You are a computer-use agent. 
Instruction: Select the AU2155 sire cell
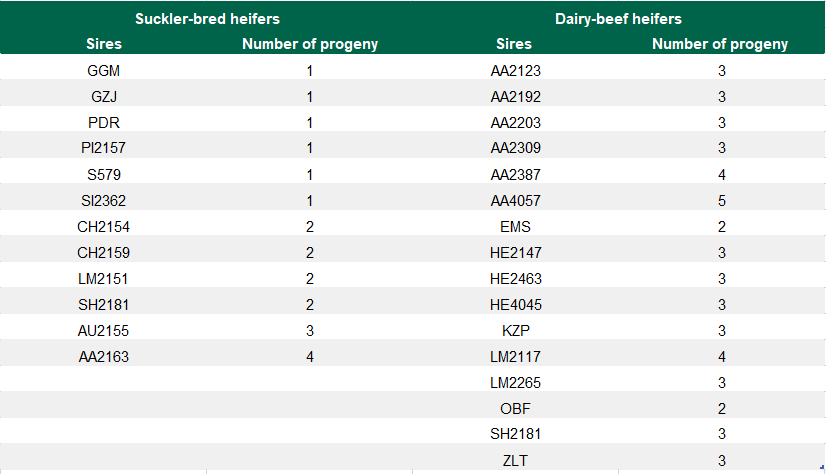click(x=104, y=330)
